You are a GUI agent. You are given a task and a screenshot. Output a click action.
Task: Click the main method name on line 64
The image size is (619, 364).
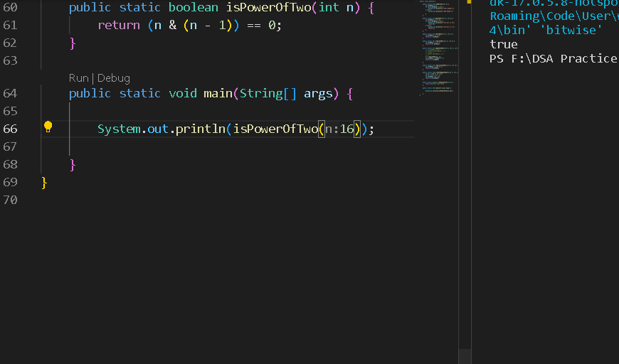(218, 93)
